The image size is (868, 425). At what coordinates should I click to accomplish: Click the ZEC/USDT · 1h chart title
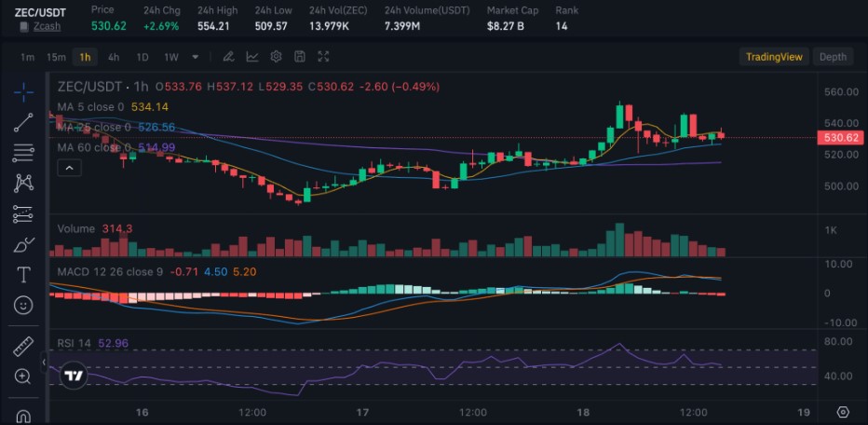[103, 87]
